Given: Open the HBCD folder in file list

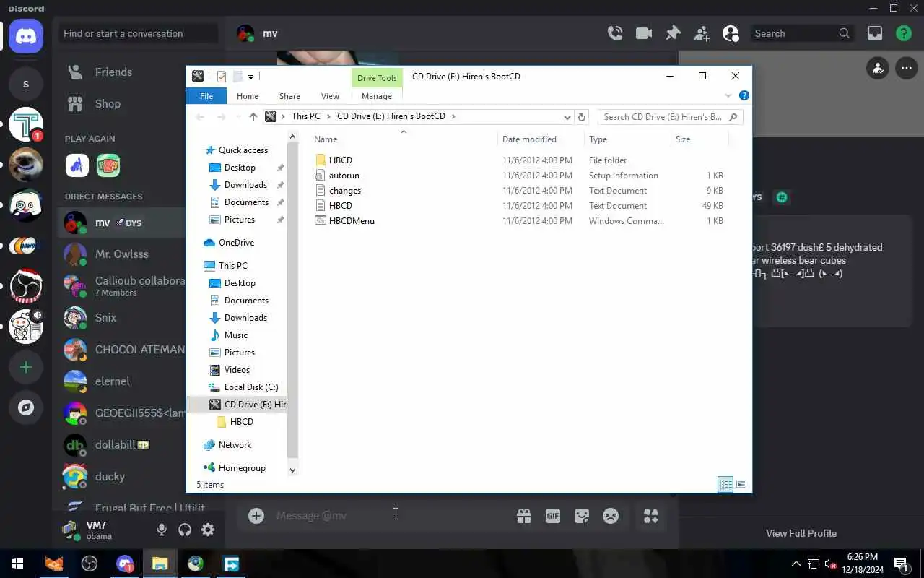Looking at the screenshot, I should pyautogui.click(x=341, y=160).
